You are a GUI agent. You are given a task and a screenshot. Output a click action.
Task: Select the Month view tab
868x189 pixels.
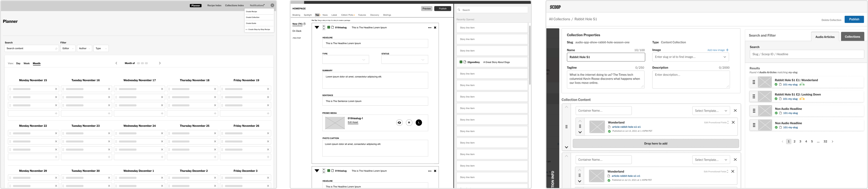[x=36, y=63]
